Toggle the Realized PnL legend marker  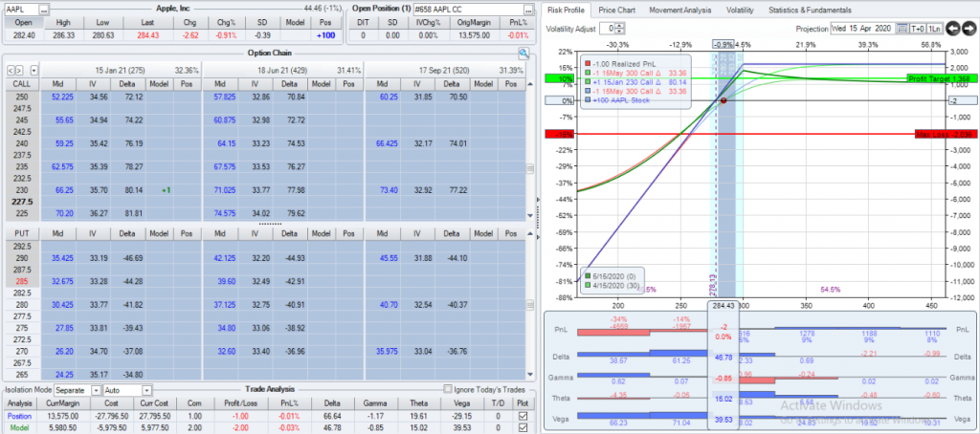586,62
